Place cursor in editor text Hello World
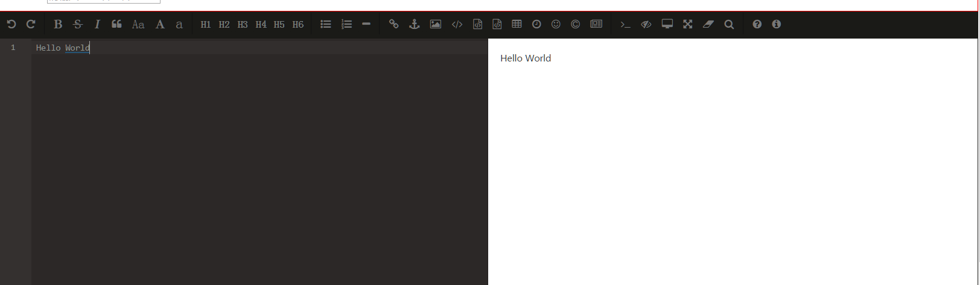Screen dimensions: 980x285 coord(63,48)
